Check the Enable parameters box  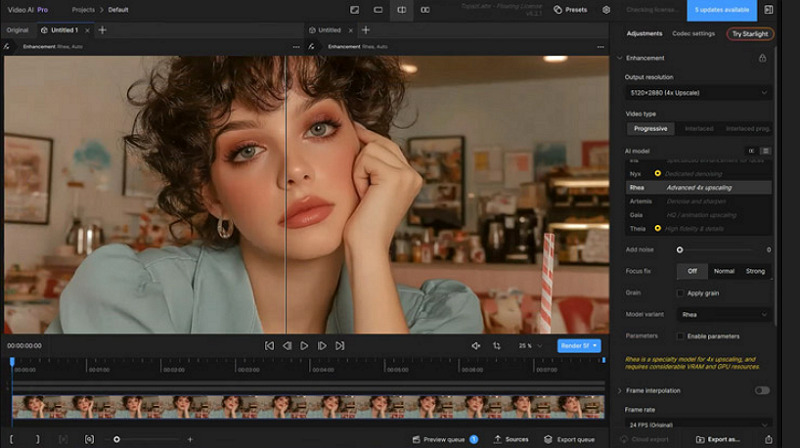coord(681,336)
